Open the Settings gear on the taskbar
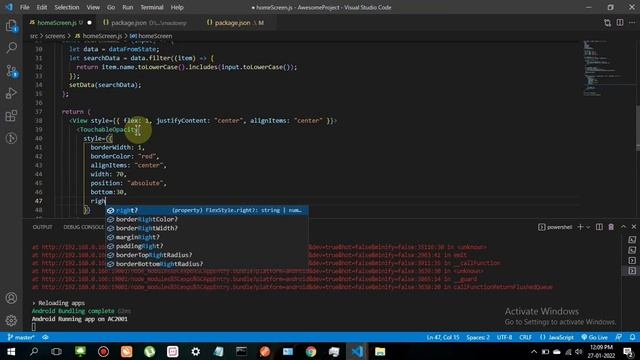Viewport: 640px width, 360px height. point(196,351)
